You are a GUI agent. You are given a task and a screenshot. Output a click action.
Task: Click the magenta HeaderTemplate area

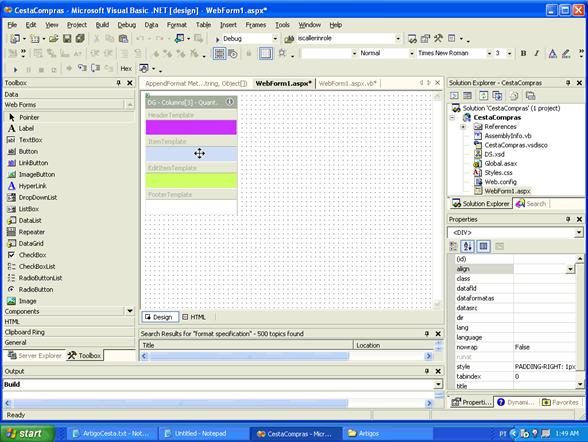tap(191, 127)
